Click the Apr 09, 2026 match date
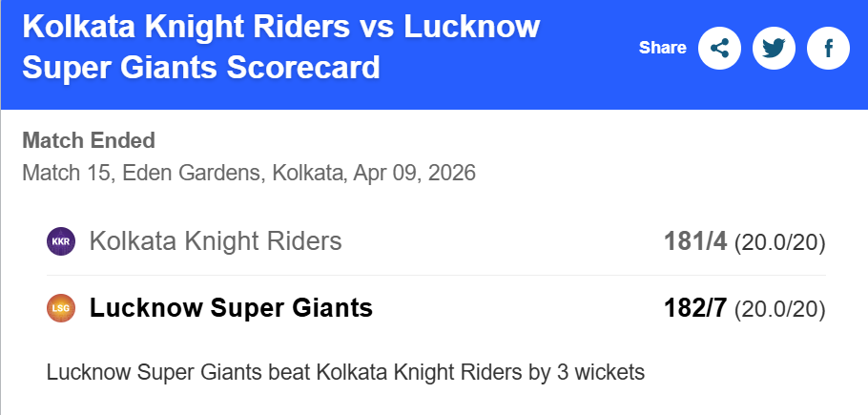The width and height of the screenshot is (868, 415). 415,174
